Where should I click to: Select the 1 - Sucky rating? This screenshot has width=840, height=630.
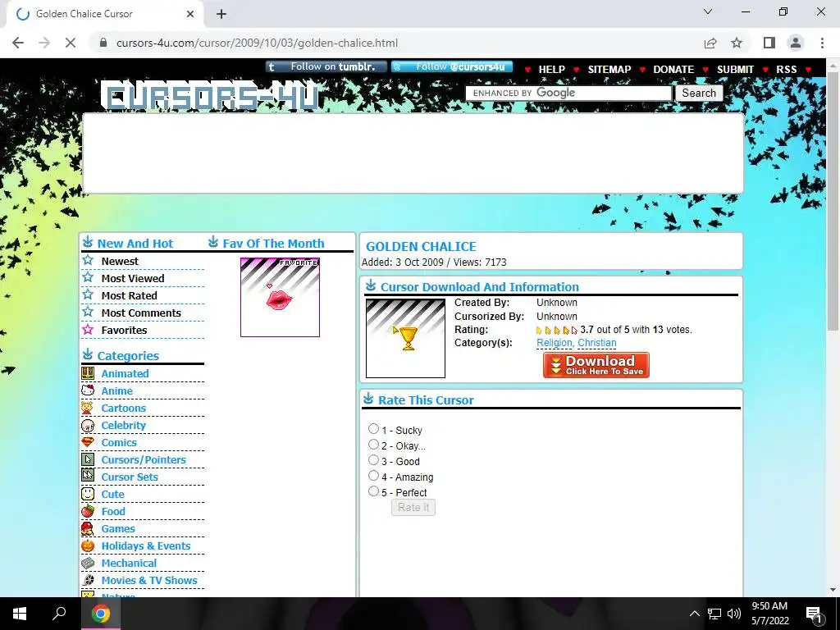pos(373,428)
